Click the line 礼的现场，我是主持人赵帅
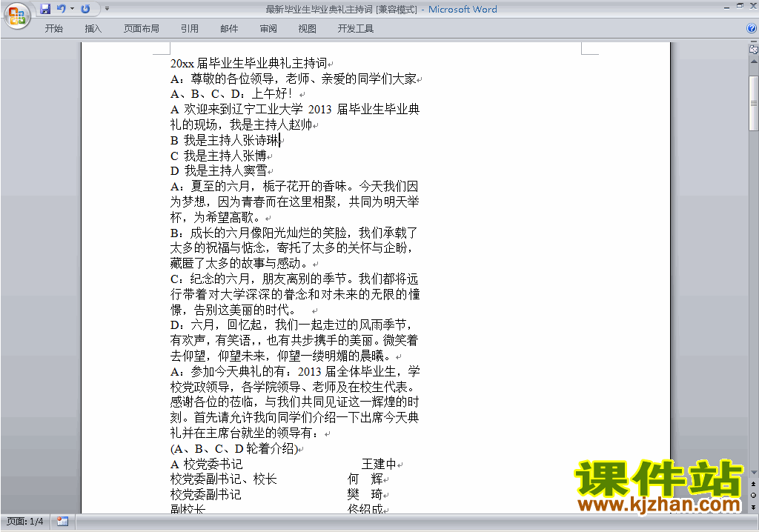 [241, 125]
